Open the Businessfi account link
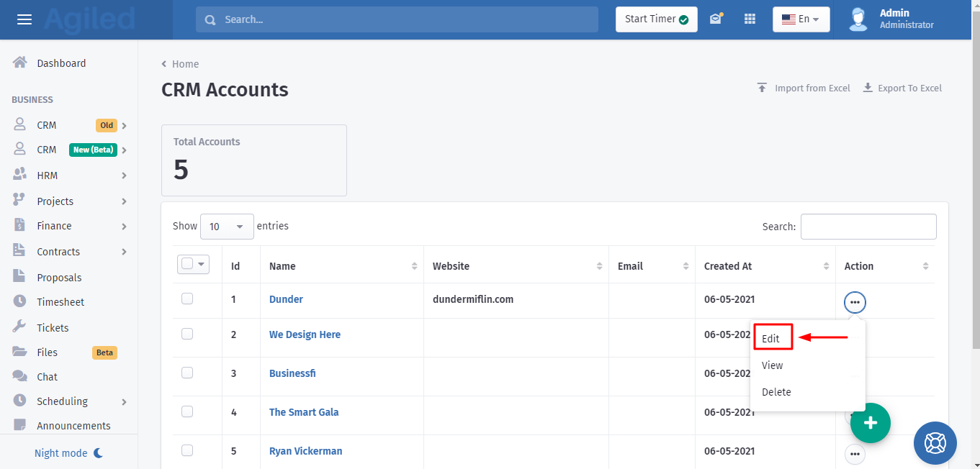The height and width of the screenshot is (469, 980). click(x=292, y=373)
